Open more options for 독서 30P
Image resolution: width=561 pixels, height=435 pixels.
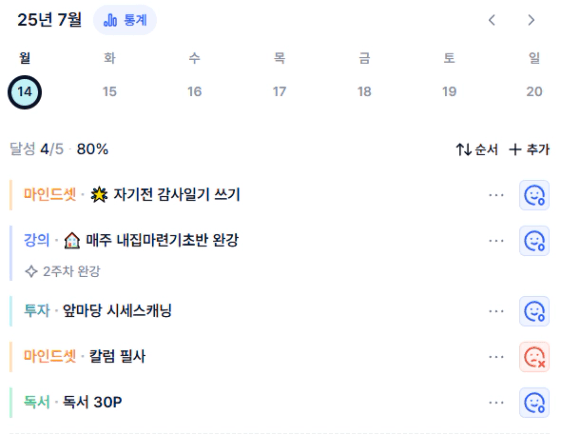tap(496, 402)
